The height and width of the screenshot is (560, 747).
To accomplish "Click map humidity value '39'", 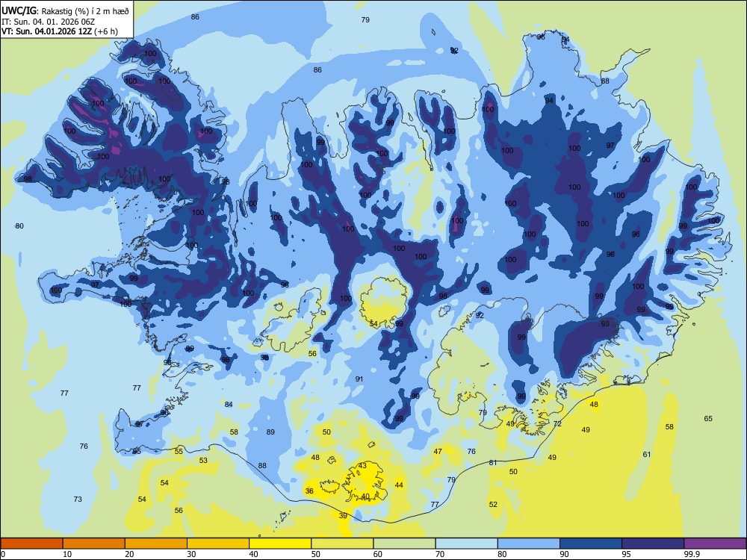I will (343, 515).
